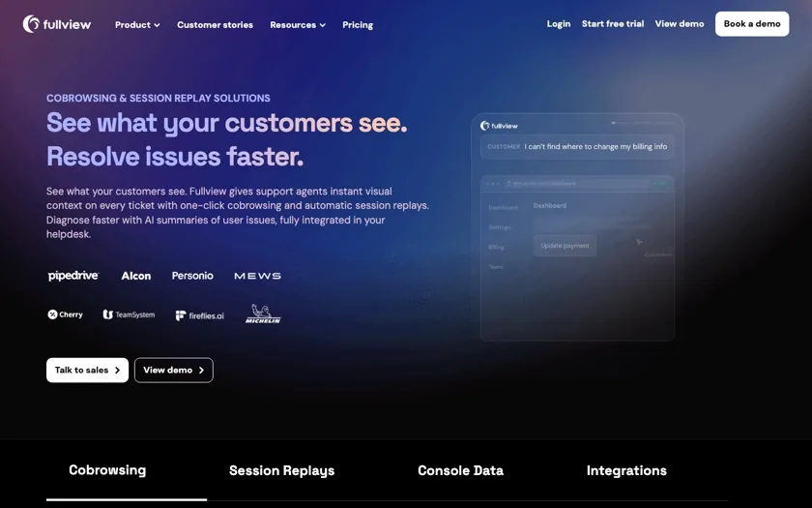The height and width of the screenshot is (508, 812).
Task: Click the MEWS logo
Action: (257, 276)
